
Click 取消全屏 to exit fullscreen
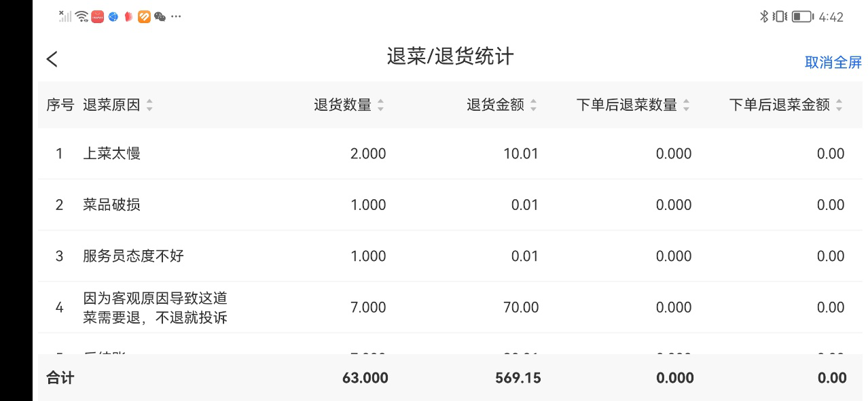[x=833, y=63]
